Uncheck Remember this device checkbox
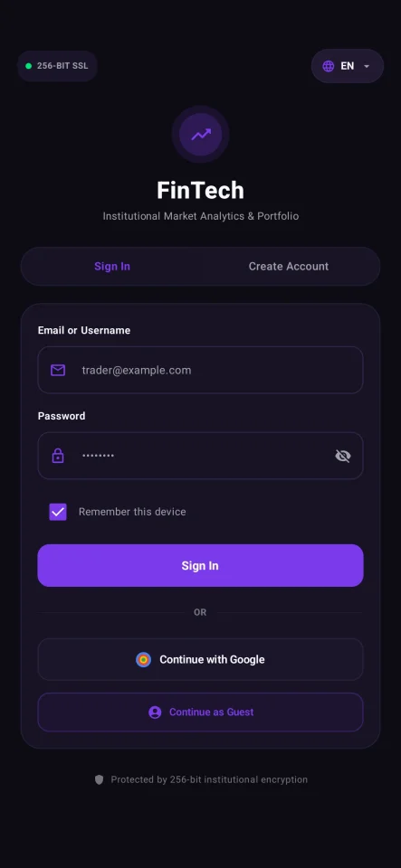The height and width of the screenshot is (868, 401). pos(58,512)
